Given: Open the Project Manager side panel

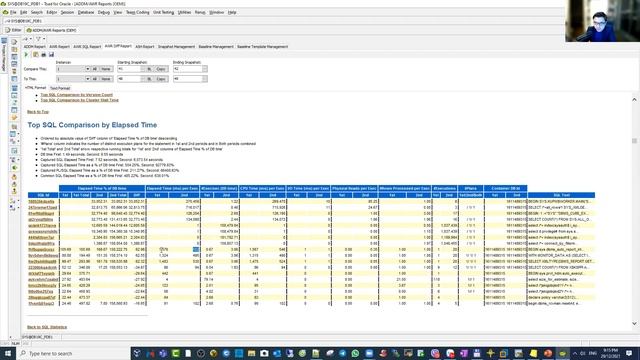Looking at the screenshot, I should coord(4,56).
